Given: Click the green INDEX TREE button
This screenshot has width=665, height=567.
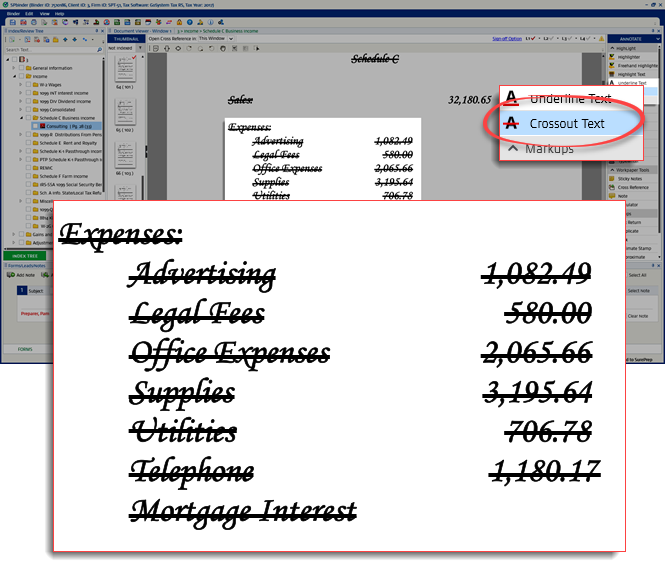Looking at the screenshot, I should pos(25,256).
